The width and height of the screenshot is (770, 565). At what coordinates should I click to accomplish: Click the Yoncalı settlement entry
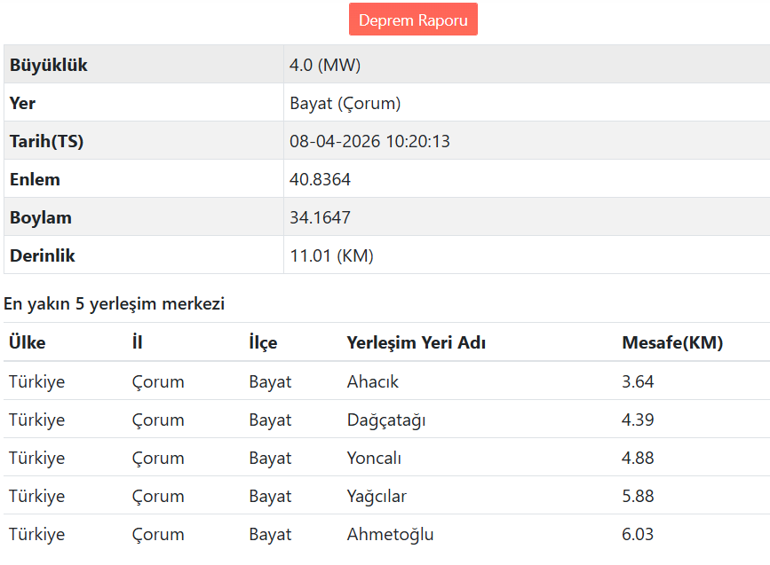click(x=374, y=458)
